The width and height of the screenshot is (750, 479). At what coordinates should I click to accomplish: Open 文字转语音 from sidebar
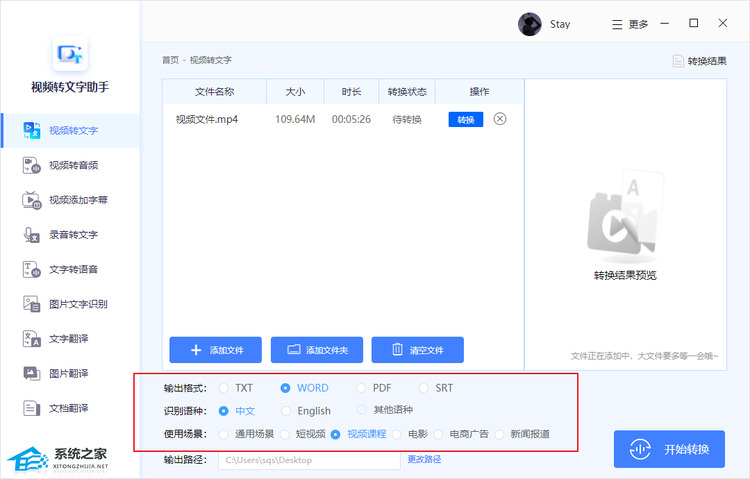tap(70, 269)
